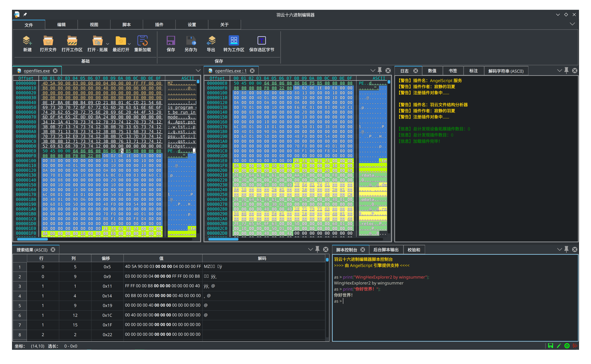Switch to the 脚本 ribbon tab
The image size is (591, 364).
pyautogui.click(x=126, y=25)
